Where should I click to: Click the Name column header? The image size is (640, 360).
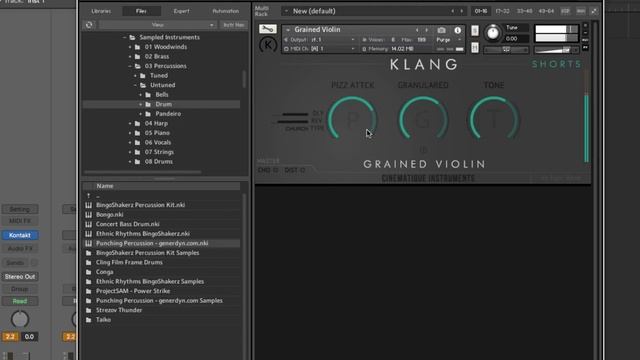[162, 186]
